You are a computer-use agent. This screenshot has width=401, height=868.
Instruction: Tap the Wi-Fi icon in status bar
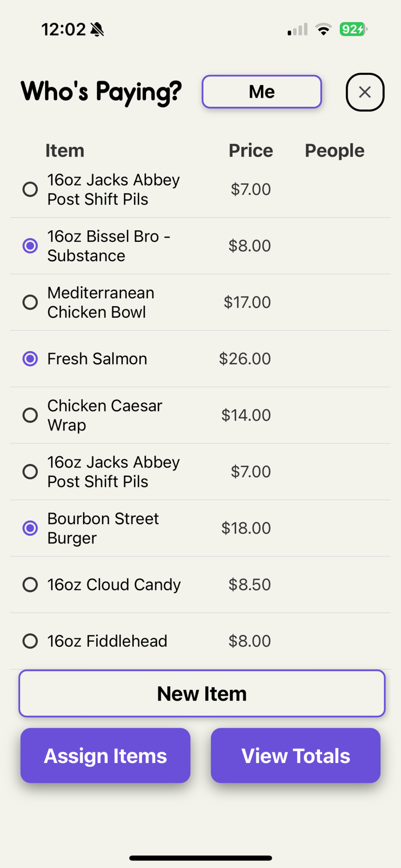point(323,30)
